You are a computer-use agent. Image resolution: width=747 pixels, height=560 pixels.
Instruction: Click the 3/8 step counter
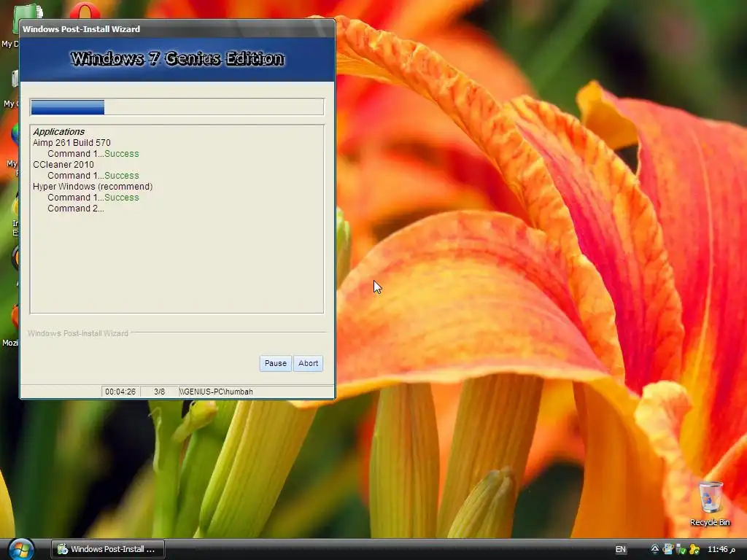(159, 392)
